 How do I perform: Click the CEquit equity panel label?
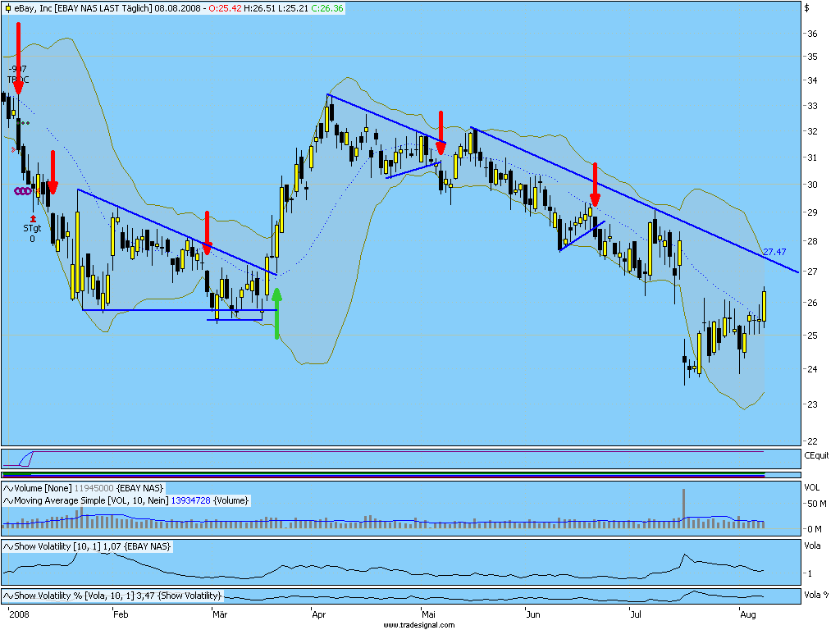coord(816,455)
